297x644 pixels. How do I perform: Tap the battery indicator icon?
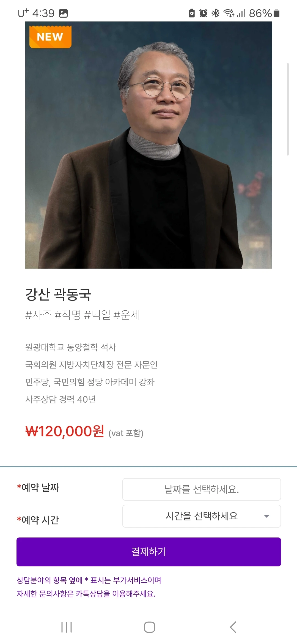click(277, 13)
